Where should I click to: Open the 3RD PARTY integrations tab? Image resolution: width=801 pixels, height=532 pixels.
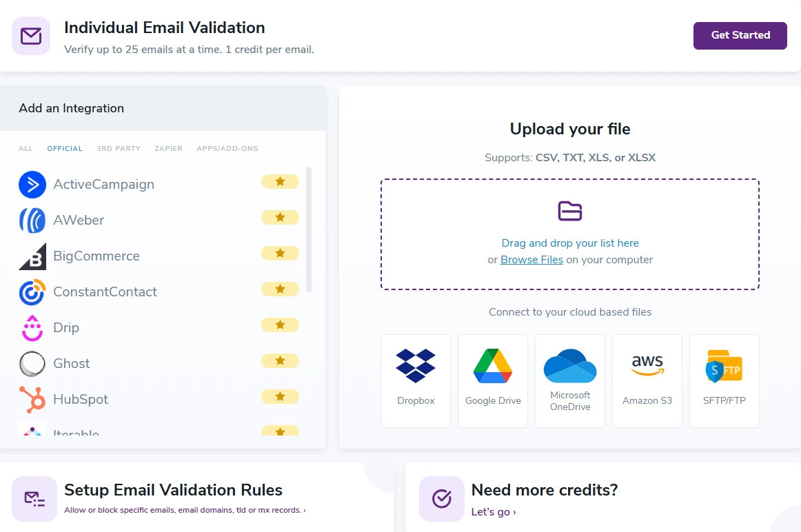119,149
